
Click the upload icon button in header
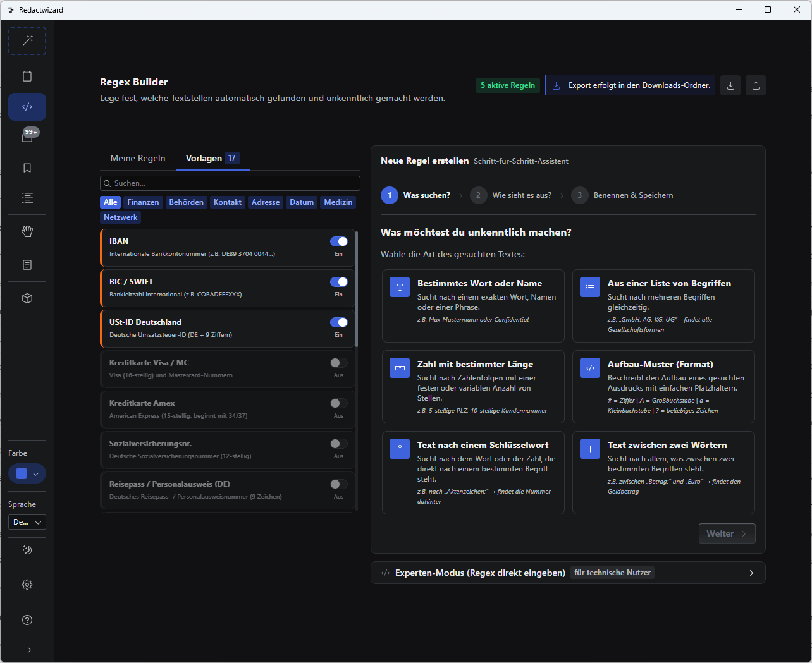coord(756,85)
